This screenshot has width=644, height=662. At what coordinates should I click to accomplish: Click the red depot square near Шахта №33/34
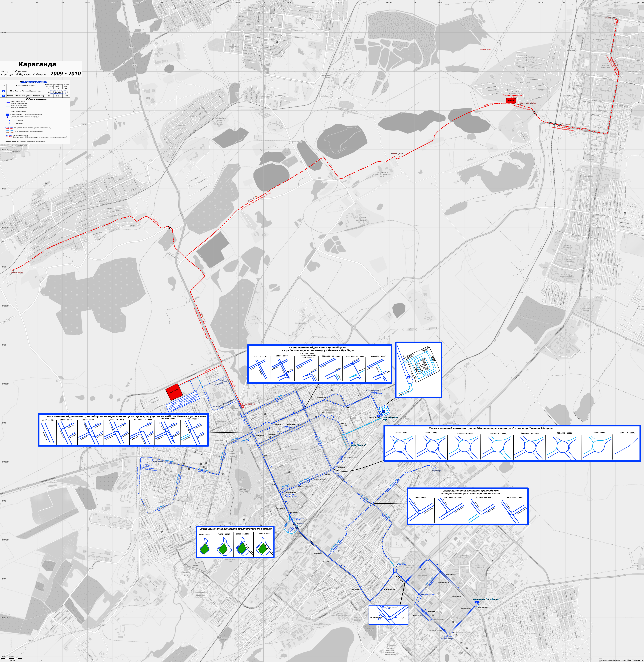tap(511, 101)
